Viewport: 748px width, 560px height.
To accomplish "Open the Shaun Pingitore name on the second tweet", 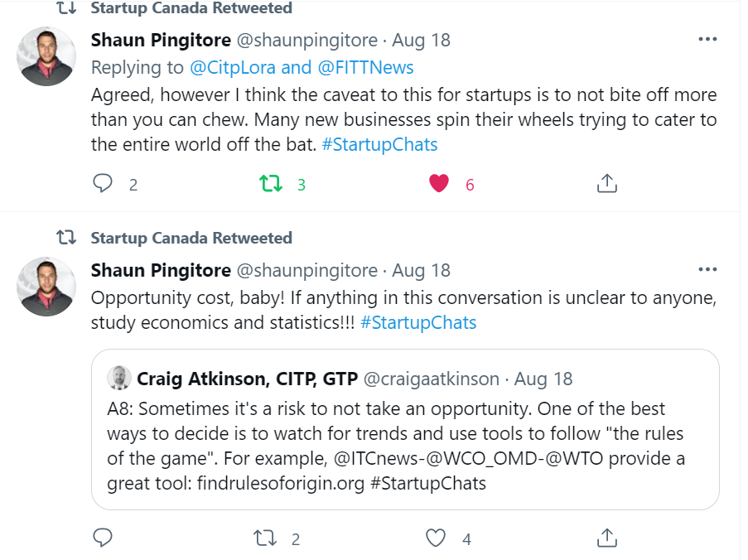I will click(x=161, y=270).
